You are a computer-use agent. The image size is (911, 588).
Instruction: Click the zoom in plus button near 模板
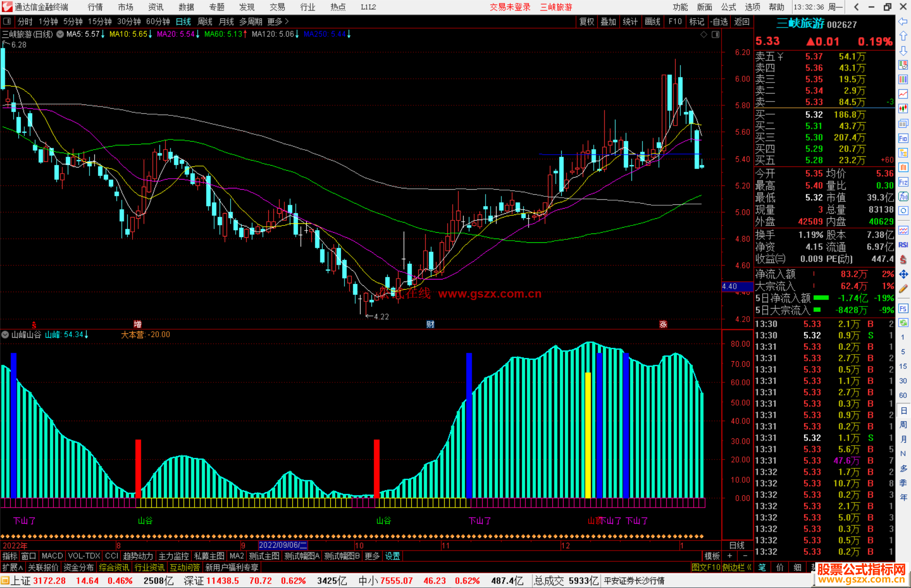coord(730,556)
